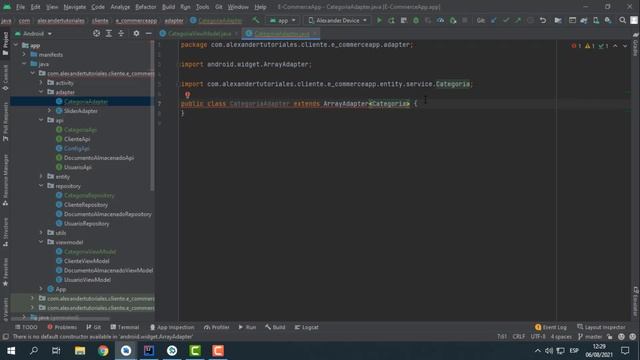Jump to previous highlighted error arrow
640x360 pixels.
click(615, 46)
